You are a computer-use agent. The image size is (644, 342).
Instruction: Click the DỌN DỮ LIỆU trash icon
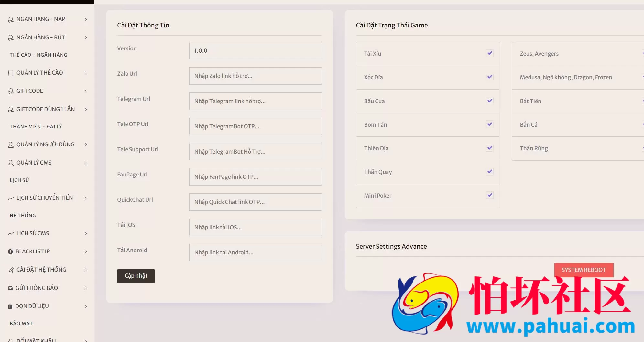[x=10, y=306]
